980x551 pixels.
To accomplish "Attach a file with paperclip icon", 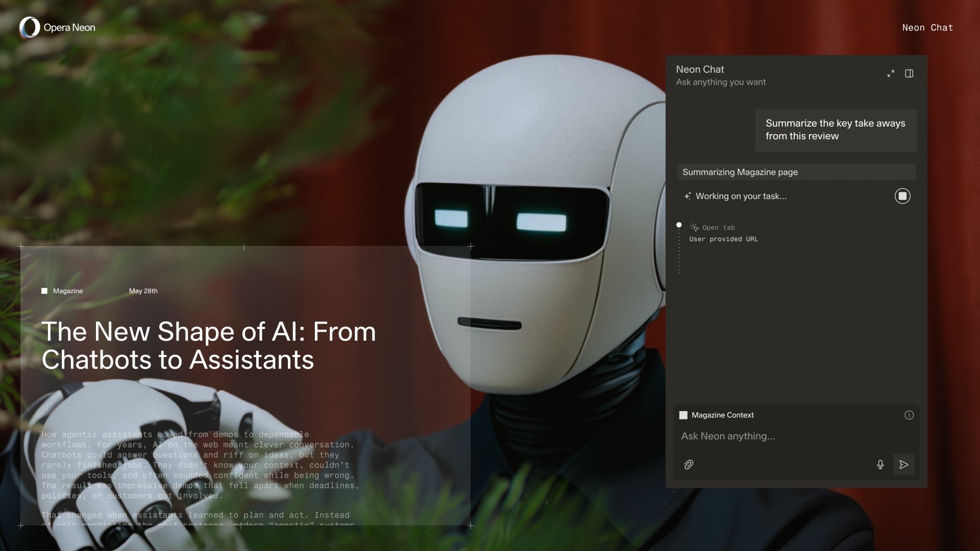I will tap(689, 465).
